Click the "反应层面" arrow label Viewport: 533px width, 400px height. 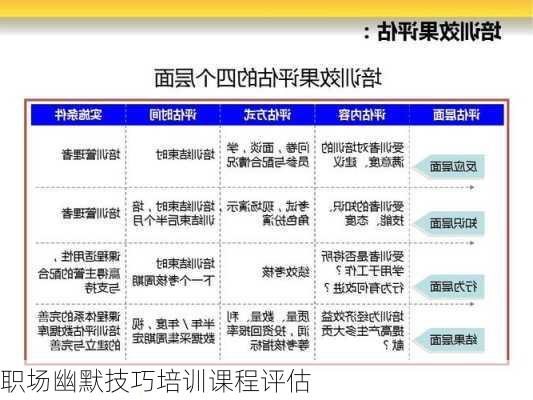pos(449,167)
